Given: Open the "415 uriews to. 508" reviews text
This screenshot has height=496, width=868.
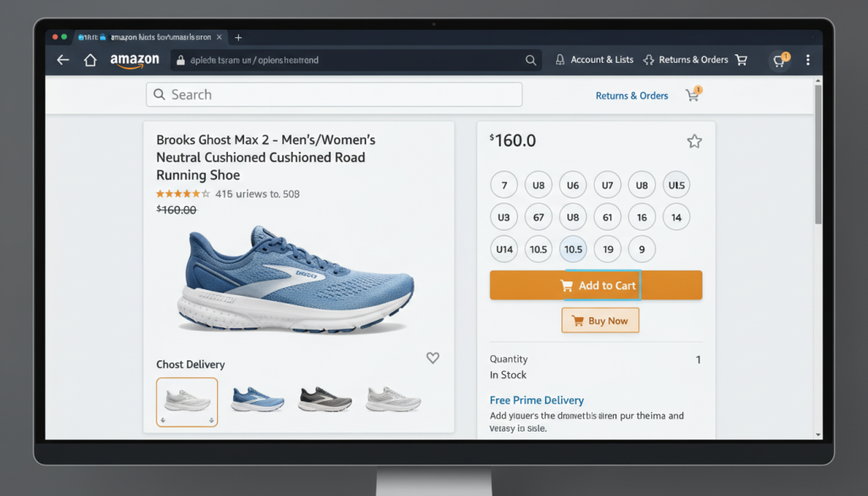Looking at the screenshot, I should (258, 194).
